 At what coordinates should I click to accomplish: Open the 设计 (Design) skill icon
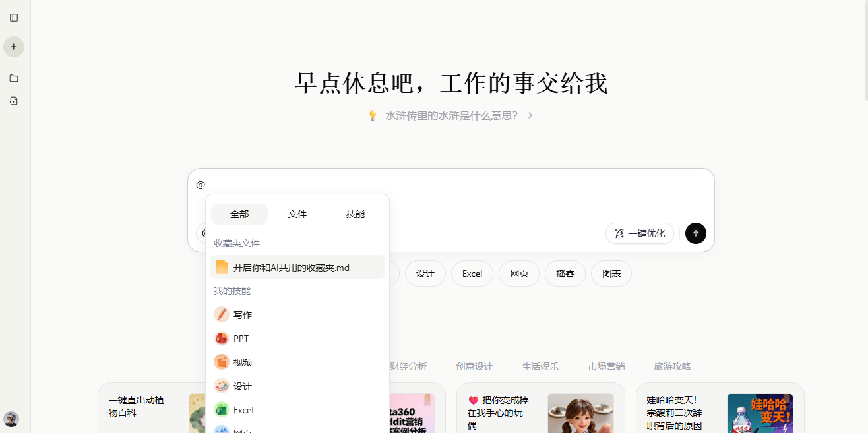[x=221, y=386]
